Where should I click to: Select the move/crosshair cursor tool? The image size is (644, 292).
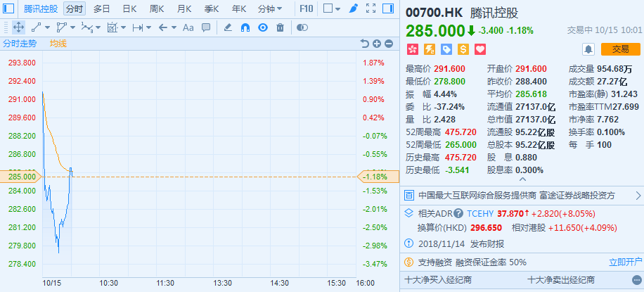pos(18,27)
